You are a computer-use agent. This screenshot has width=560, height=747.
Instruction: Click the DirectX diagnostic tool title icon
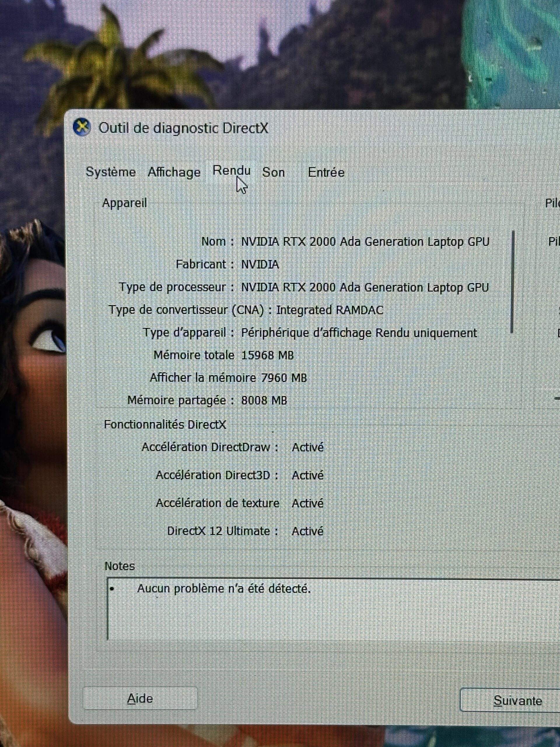point(82,127)
